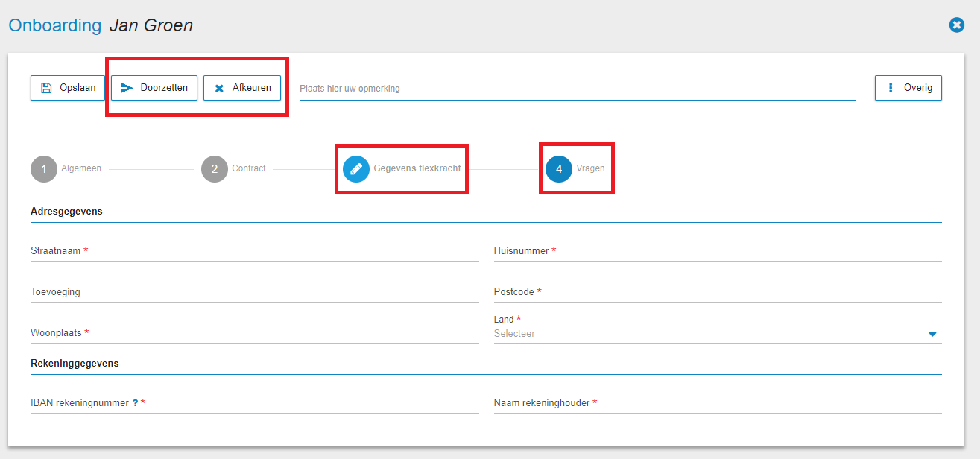Go to step 1 circle Algemeen

point(44,169)
